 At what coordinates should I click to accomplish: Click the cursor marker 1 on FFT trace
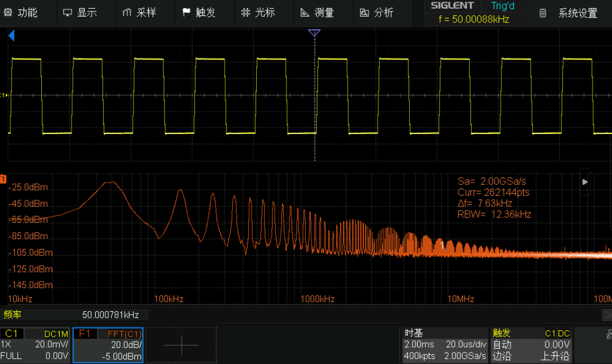coord(442,245)
